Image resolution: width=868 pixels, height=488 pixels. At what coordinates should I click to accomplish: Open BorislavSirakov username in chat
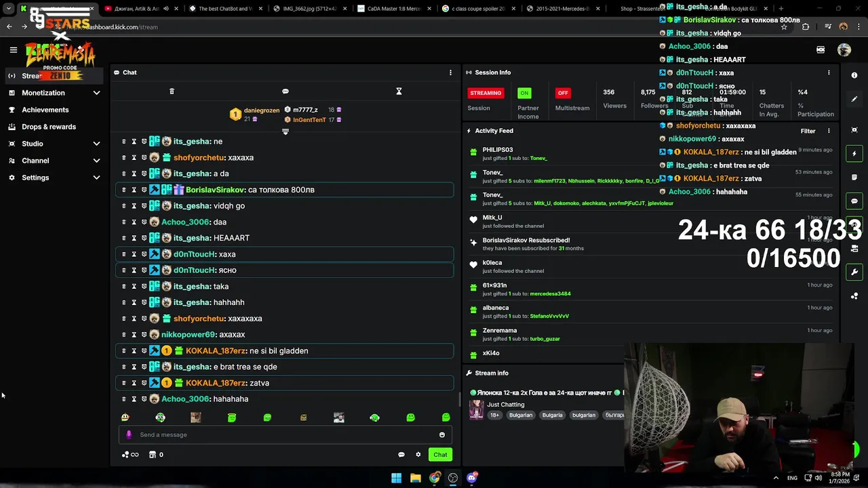click(215, 190)
